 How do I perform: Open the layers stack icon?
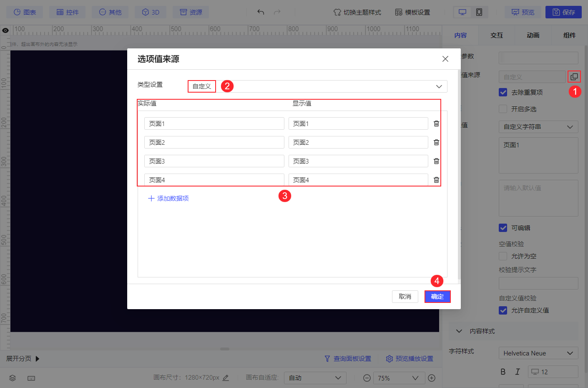click(x=13, y=378)
